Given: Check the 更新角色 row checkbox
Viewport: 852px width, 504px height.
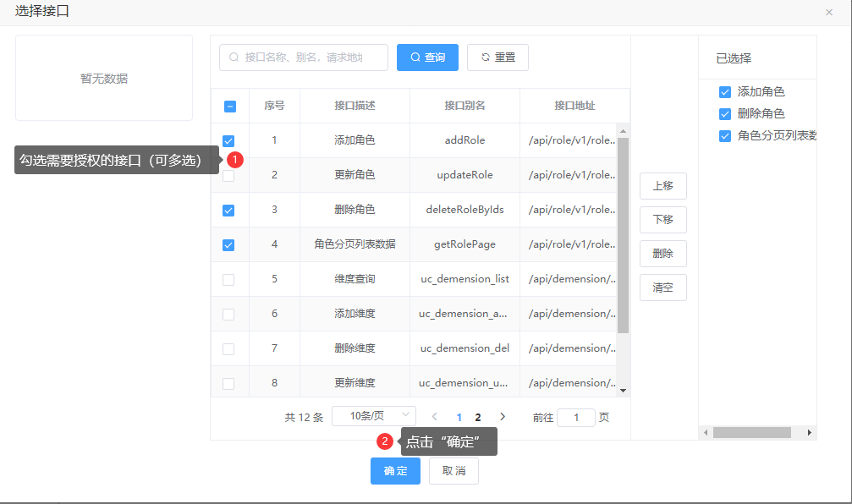Looking at the screenshot, I should coord(228,176).
